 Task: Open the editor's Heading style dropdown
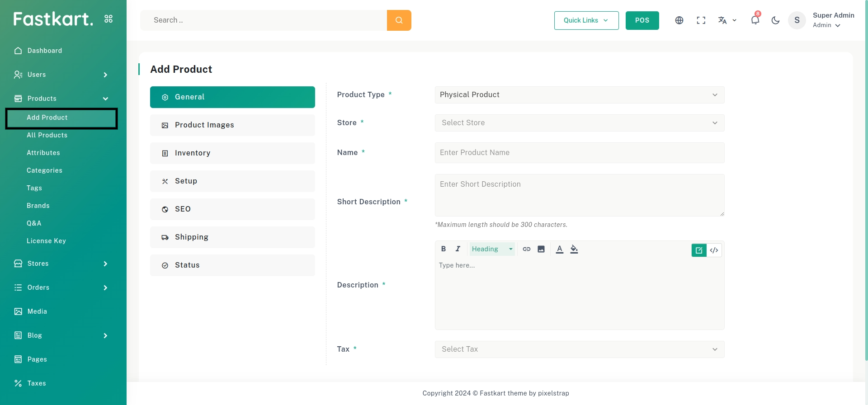pos(492,249)
